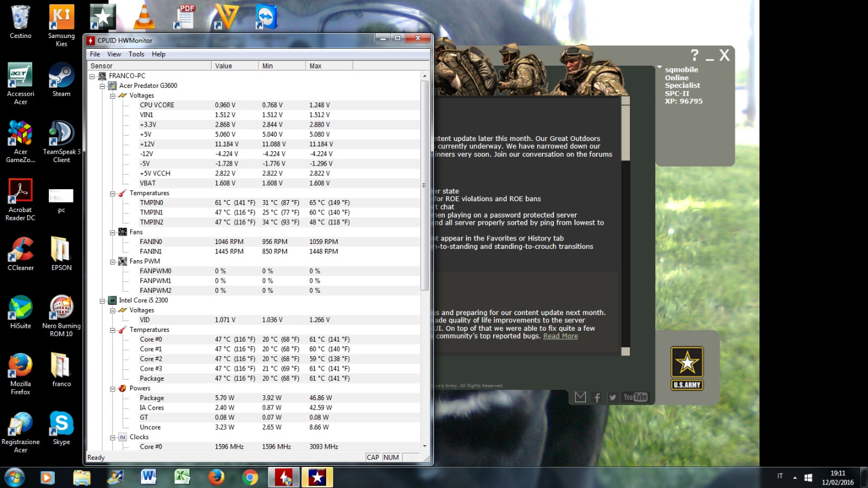Click HWMonitor vertical scrollbar down arrow

(425, 446)
